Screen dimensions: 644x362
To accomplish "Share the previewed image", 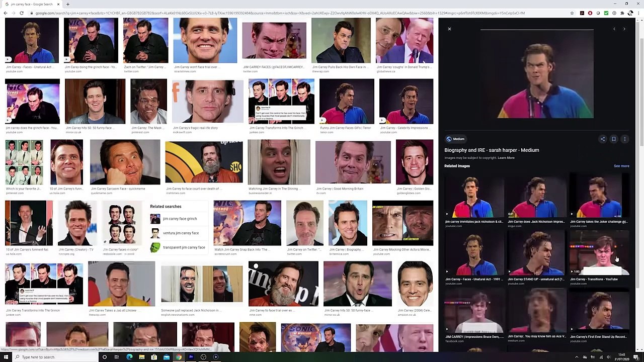I will point(603,139).
